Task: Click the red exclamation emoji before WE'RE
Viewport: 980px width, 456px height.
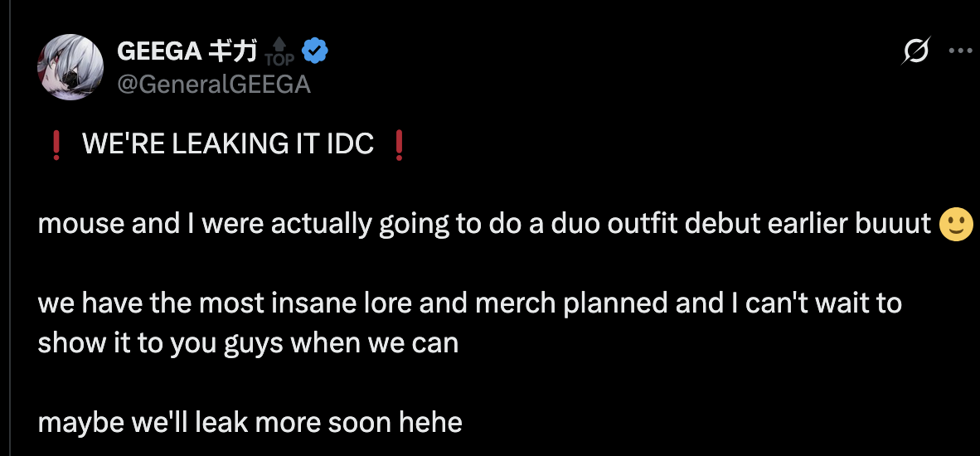Action: click(56, 146)
